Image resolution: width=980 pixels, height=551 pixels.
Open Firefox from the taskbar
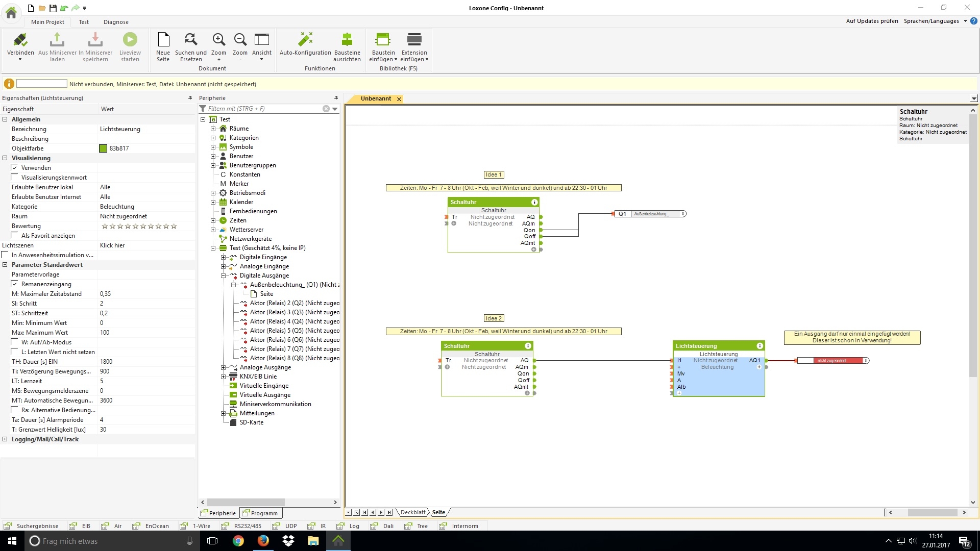pyautogui.click(x=263, y=541)
